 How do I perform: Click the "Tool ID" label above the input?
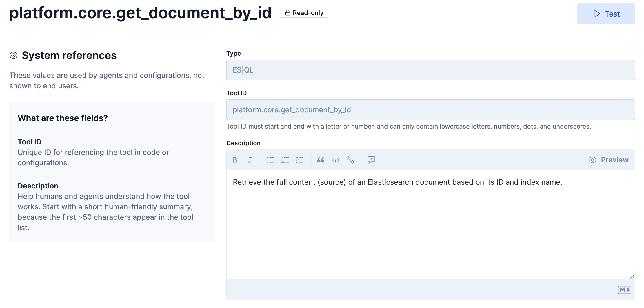click(x=237, y=93)
